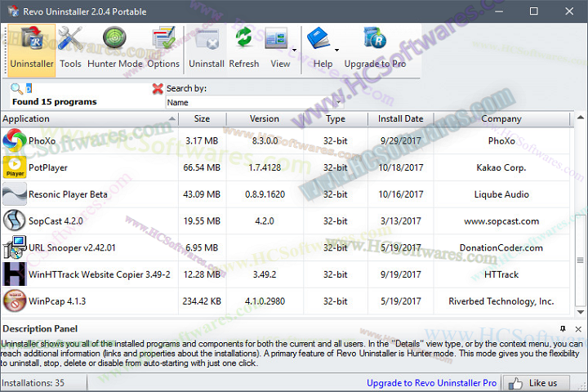
Task: Open the Help book icon
Action: pos(318,38)
